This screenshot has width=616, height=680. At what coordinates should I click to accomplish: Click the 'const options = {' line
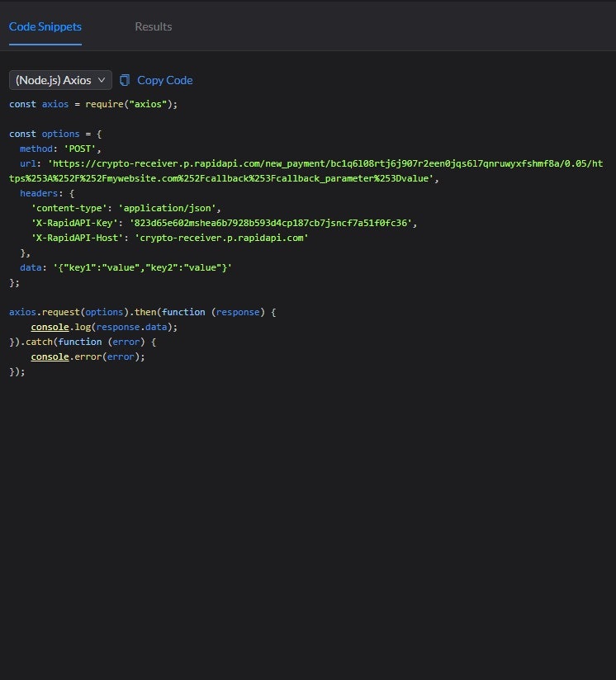coord(55,134)
